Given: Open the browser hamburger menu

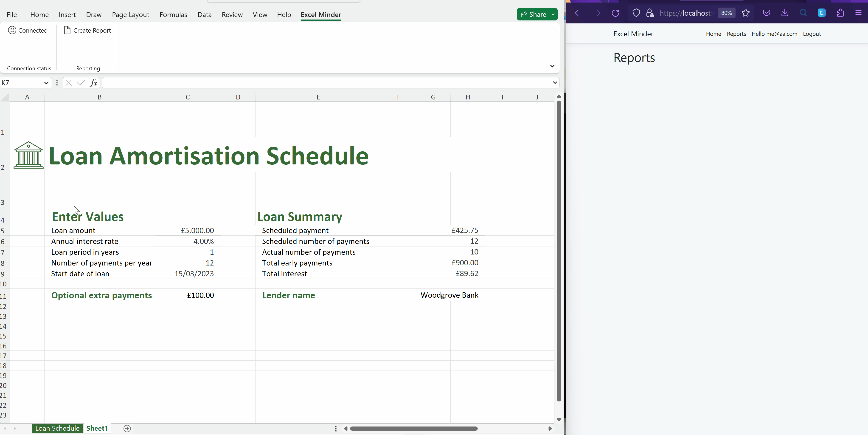Looking at the screenshot, I should [x=858, y=13].
